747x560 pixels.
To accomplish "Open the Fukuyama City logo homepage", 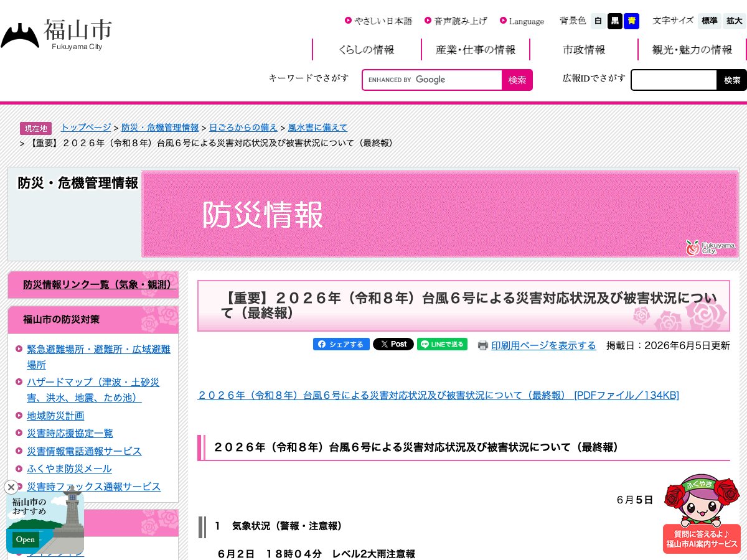I will (x=57, y=35).
